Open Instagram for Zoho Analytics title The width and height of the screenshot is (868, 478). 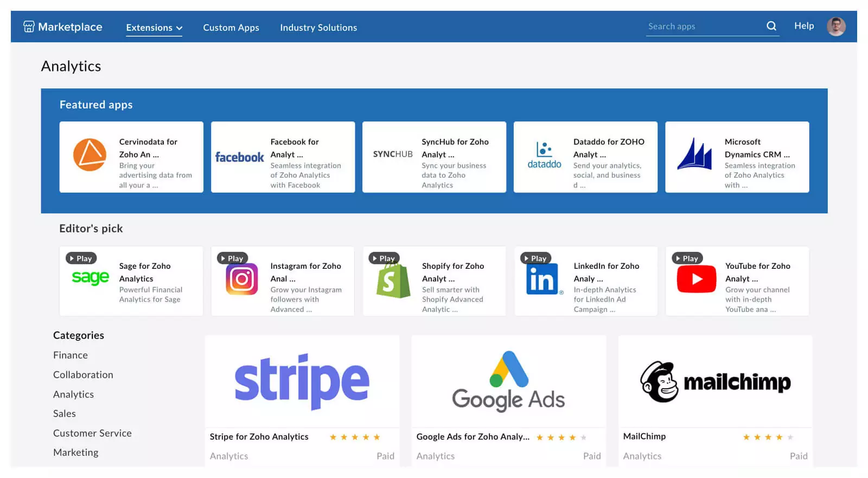click(306, 272)
